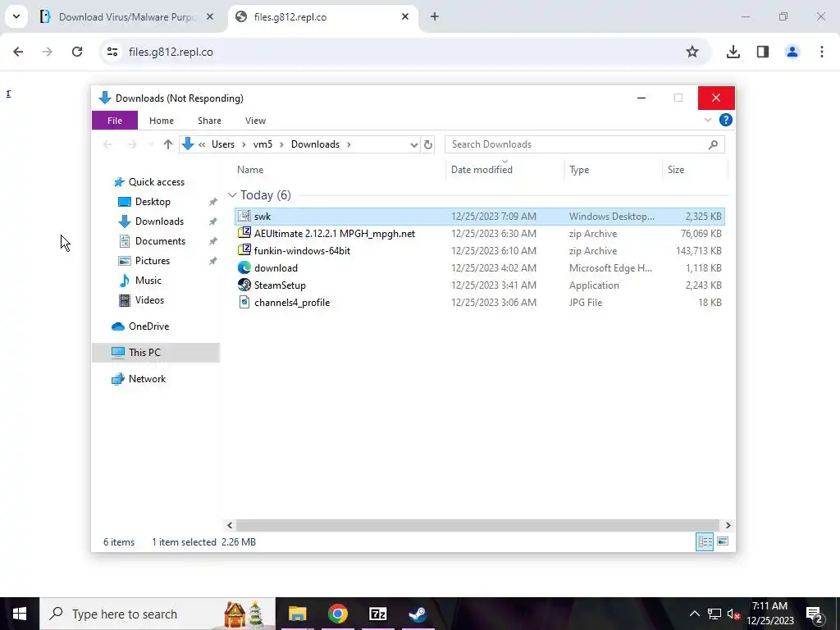
Task: Open Steam from the taskbar
Action: click(x=418, y=614)
